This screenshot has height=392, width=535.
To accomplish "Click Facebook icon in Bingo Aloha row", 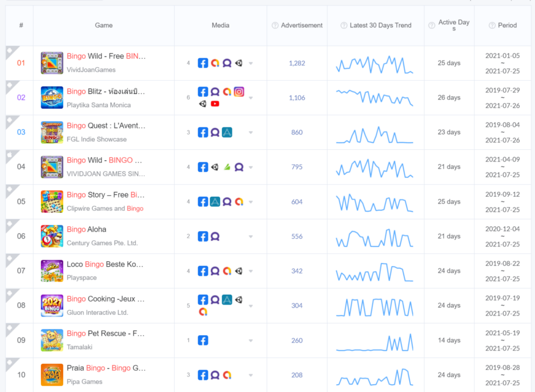I will (202, 237).
